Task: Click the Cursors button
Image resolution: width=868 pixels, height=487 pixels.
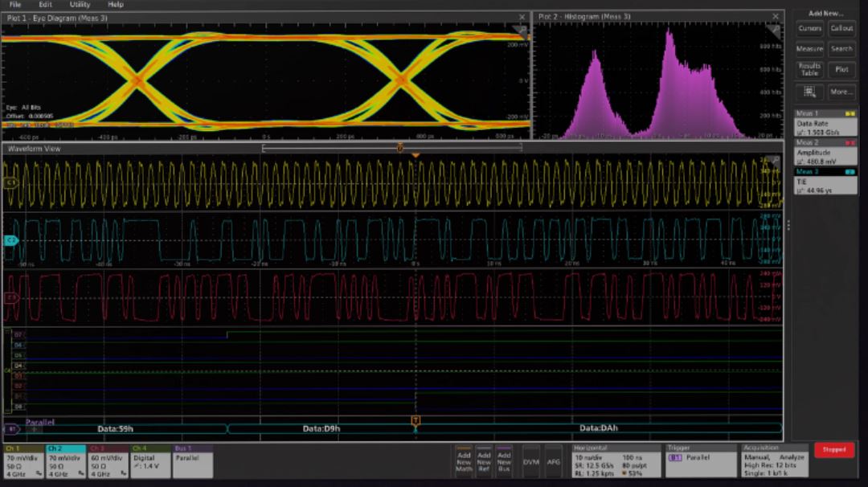Action: pos(809,28)
